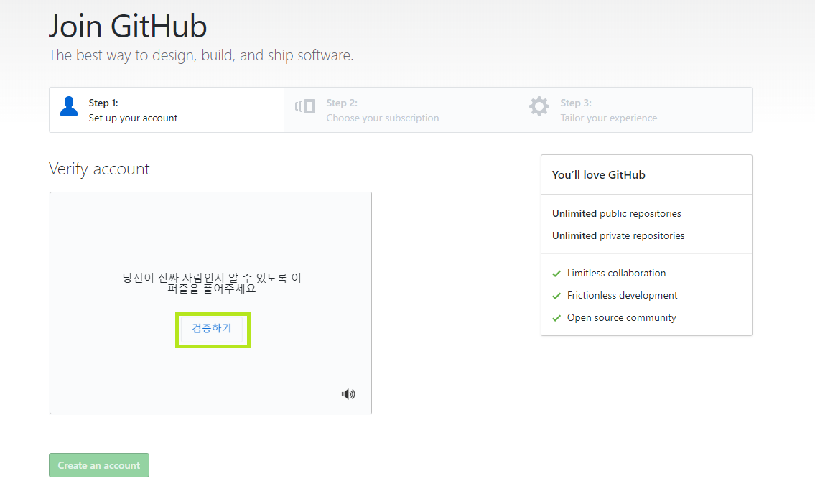
Task: Select Step 2 Choose your subscription
Action: [x=401, y=110]
